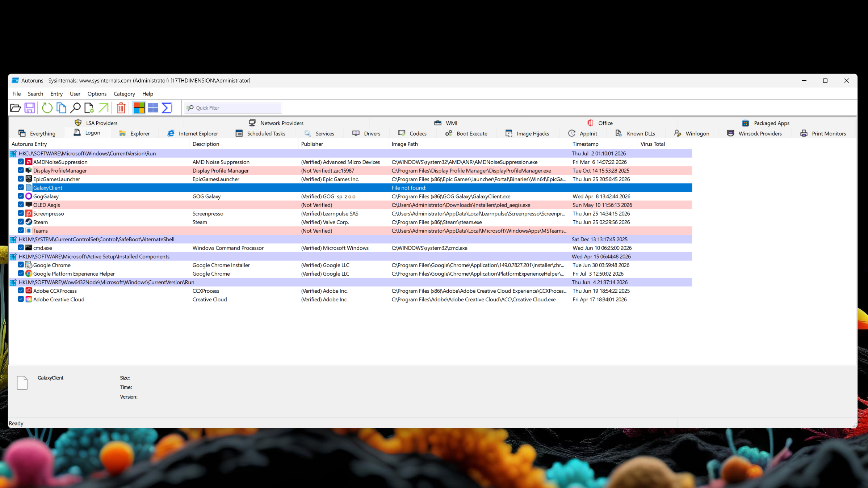This screenshot has height=488, width=868.
Task: Click the DisplayProfileManager entry icon
Action: (x=29, y=170)
